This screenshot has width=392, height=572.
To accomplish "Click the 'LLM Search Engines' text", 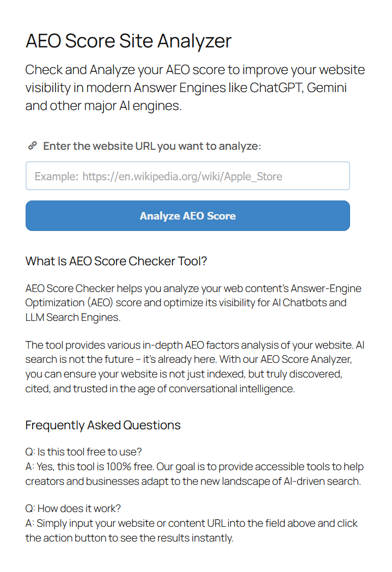I will 71,317.
